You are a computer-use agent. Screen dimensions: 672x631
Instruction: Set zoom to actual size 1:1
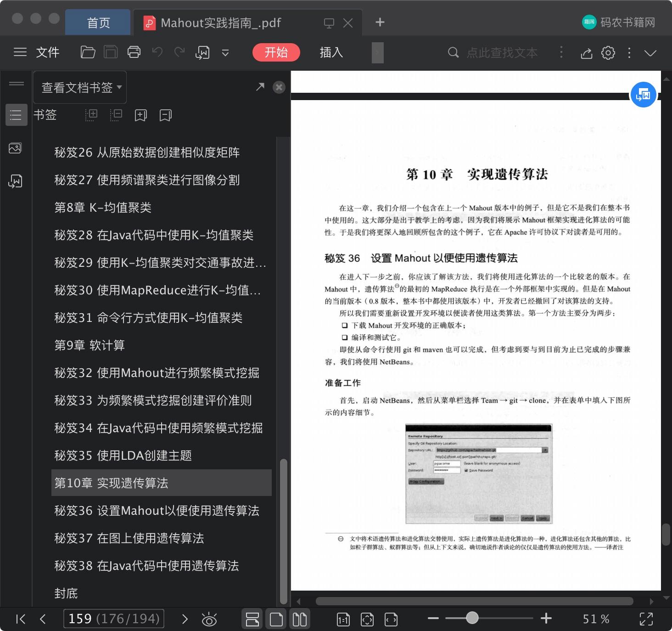coord(343,620)
